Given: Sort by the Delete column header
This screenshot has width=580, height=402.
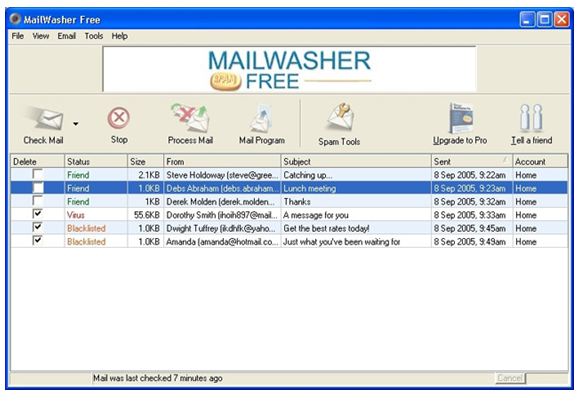Looking at the screenshot, I should [x=37, y=161].
